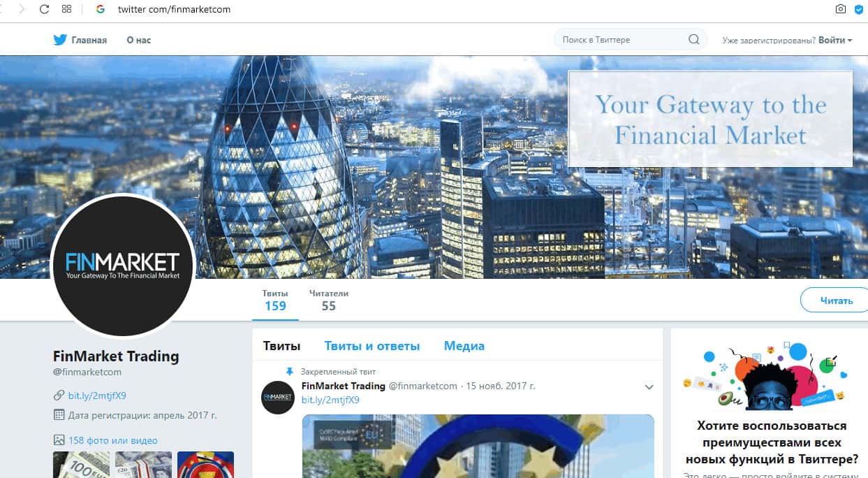
Task: Click the browser camera snapshot icon
Action: [841, 9]
